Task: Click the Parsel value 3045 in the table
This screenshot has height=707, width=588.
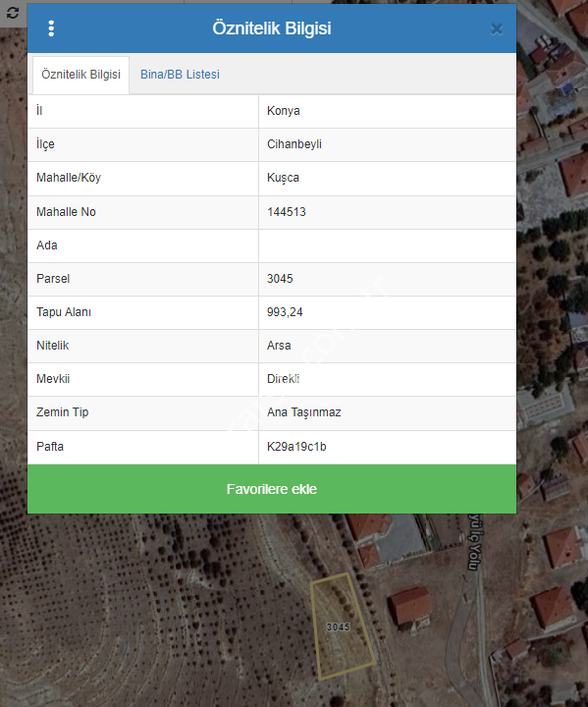Action: point(280,279)
